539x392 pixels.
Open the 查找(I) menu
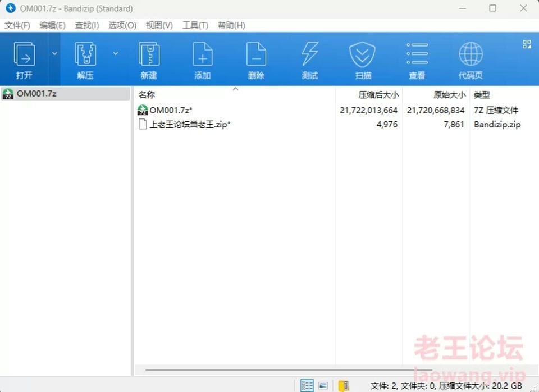pyautogui.click(x=87, y=25)
